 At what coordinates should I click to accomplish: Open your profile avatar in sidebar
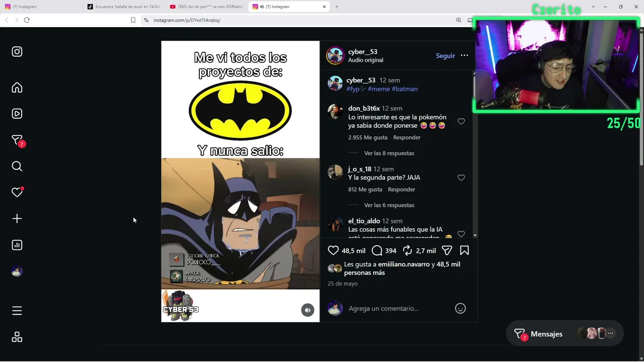tap(17, 271)
